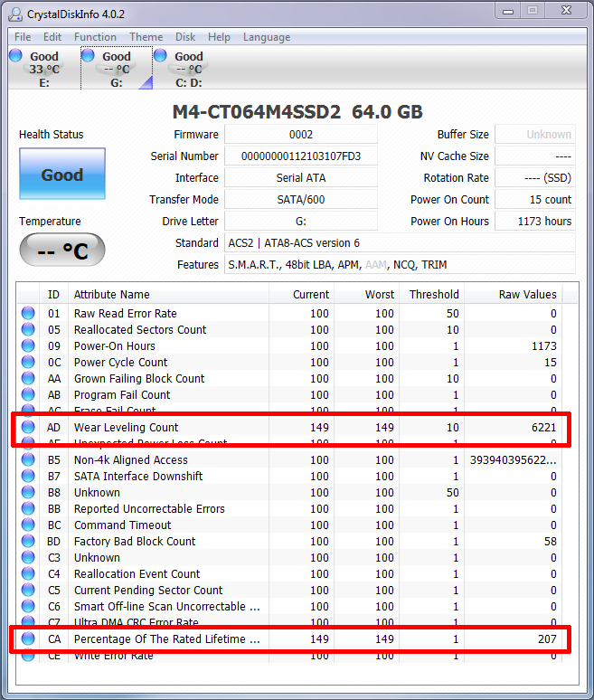This screenshot has height=700, width=594.
Task: Open the Theme menu
Action: pos(146,37)
